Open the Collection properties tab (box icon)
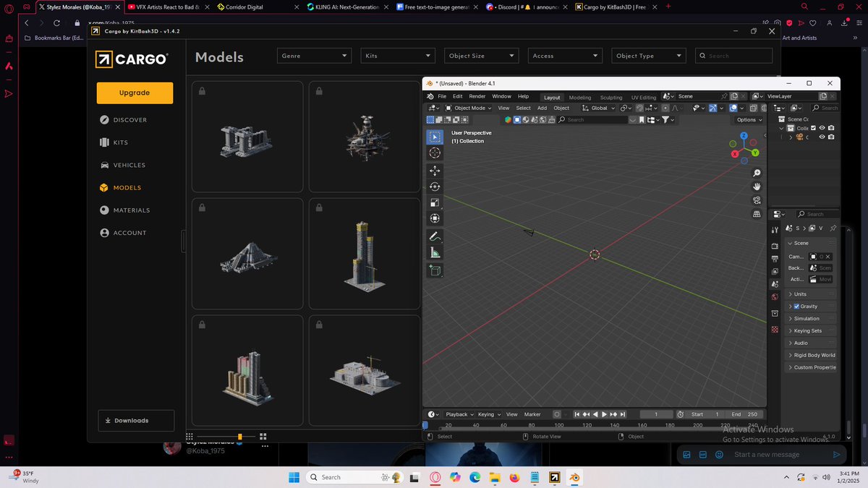The width and height of the screenshot is (868, 488). 775,313
